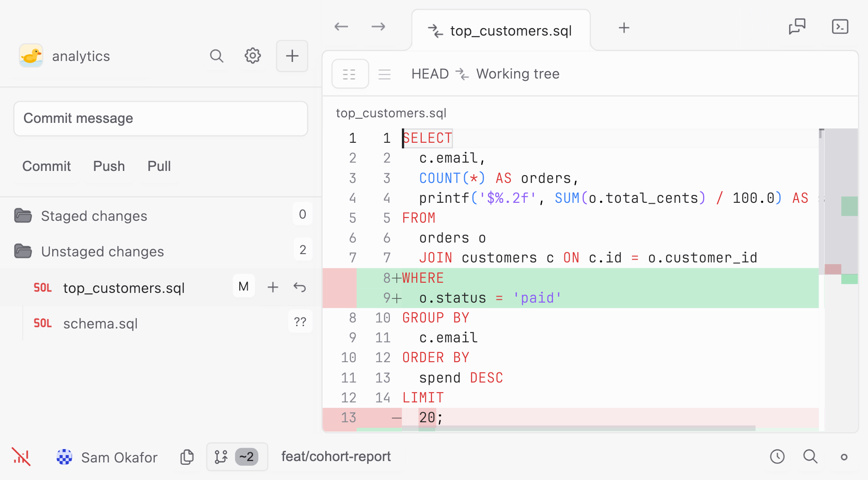Switch to unified diff view
The width and height of the screenshot is (868, 480).
click(x=384, y=74)
